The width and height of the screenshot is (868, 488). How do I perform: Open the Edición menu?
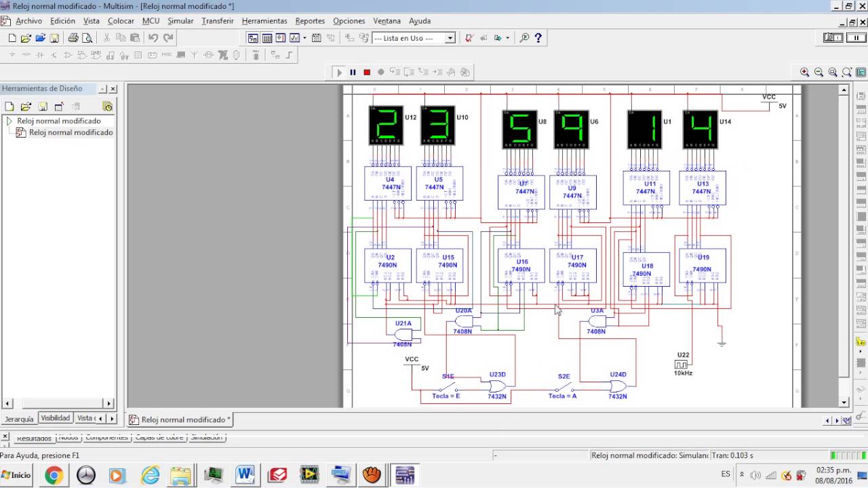point(63,21)
